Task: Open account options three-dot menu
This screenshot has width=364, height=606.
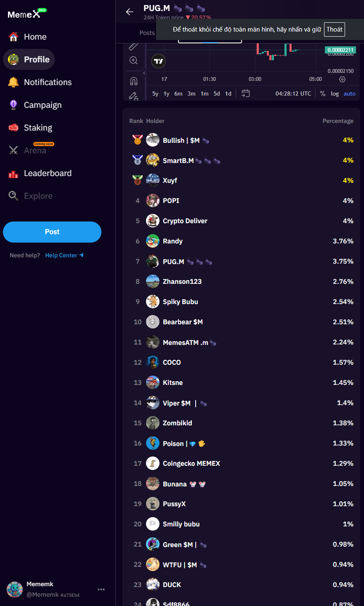Action: pos(101,589)
